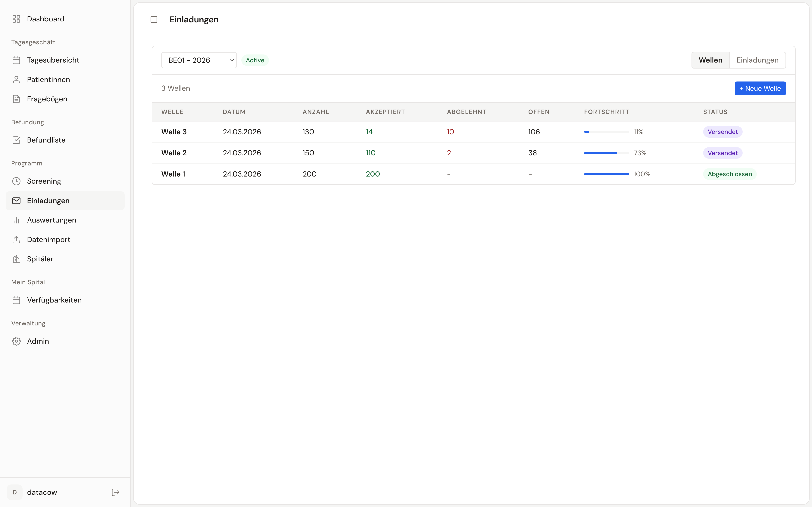Click the Abgeschlossen status badge of Welle 1
Image resolution: width=812 pixels, height=507 pixels.
click(729, 174)
